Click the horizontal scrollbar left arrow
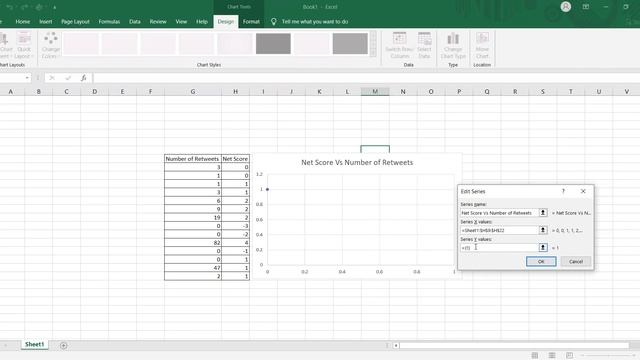Screen dimensions: 640x360 point(396,345)
